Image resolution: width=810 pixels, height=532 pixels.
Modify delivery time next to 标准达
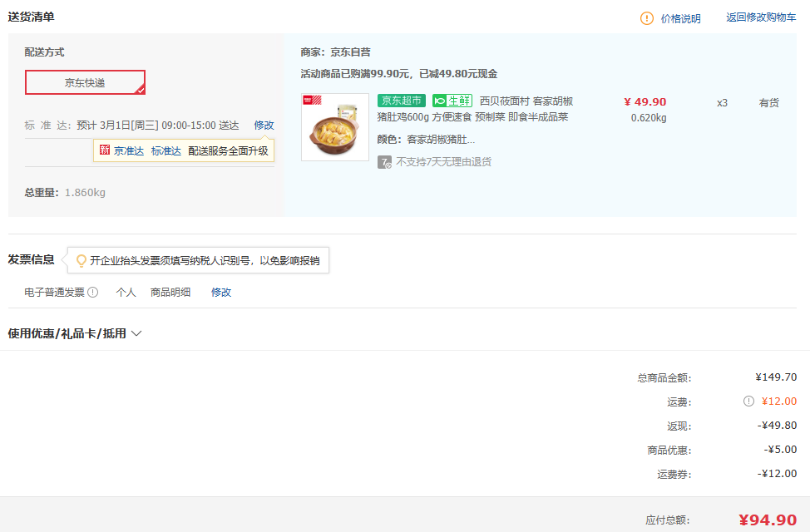click(x=264, y=125)
